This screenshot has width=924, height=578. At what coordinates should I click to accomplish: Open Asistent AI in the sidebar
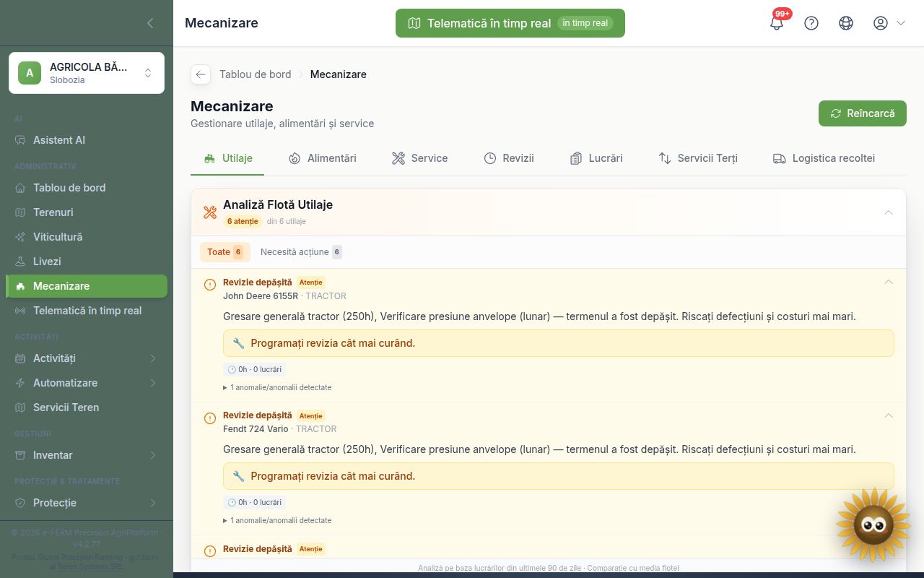click(x=87, y=140)
